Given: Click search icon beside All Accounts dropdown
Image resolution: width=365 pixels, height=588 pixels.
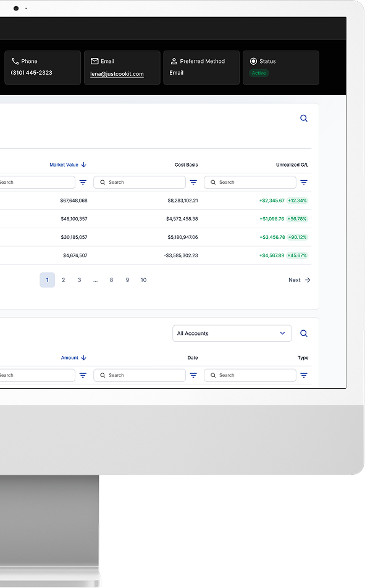Looking at the screenshot, I should 304,333.
